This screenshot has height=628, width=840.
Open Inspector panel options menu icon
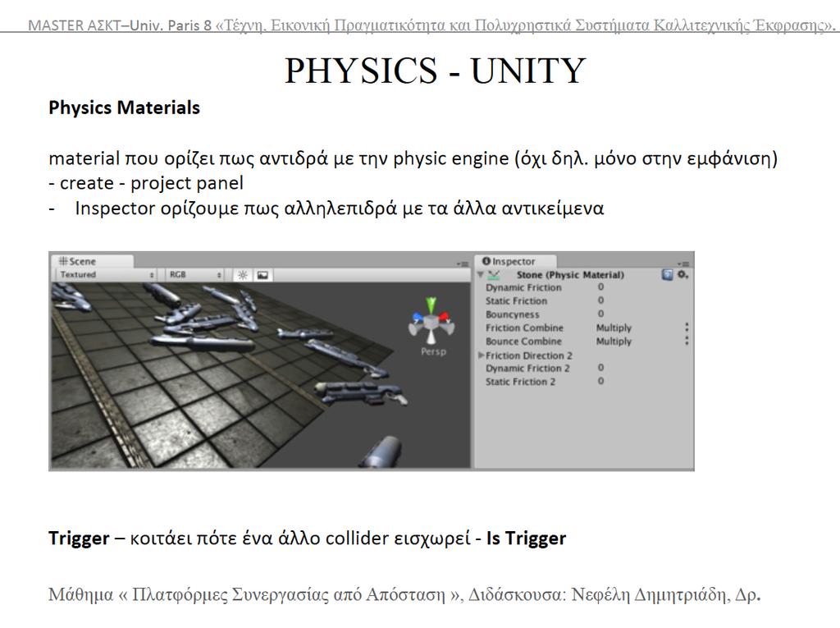click(x=683, y=264)
